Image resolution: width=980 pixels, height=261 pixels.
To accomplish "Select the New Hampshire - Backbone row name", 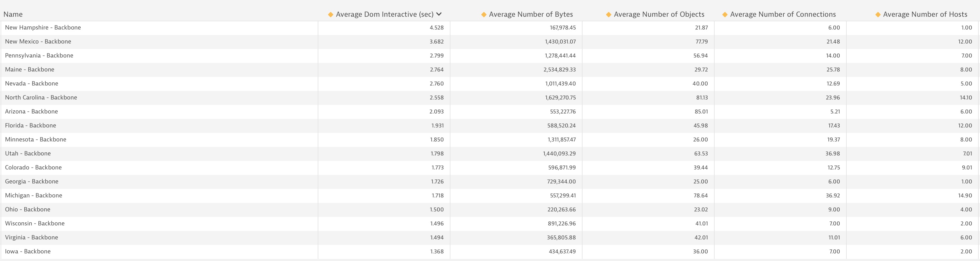I will pos(43,27).
